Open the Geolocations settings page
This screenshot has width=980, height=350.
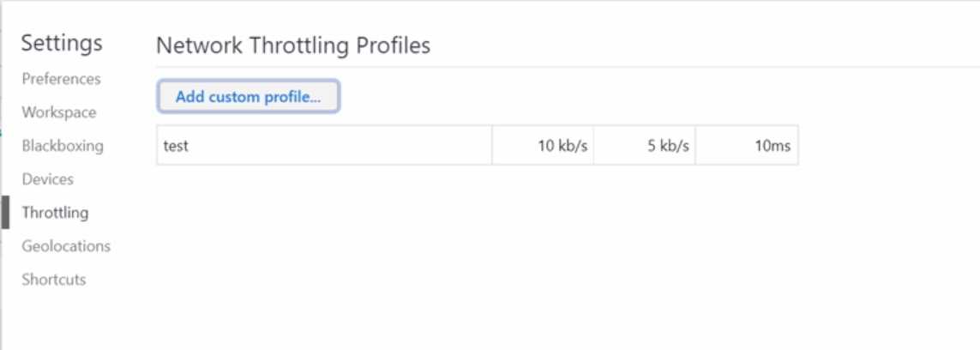coord(66,246)
